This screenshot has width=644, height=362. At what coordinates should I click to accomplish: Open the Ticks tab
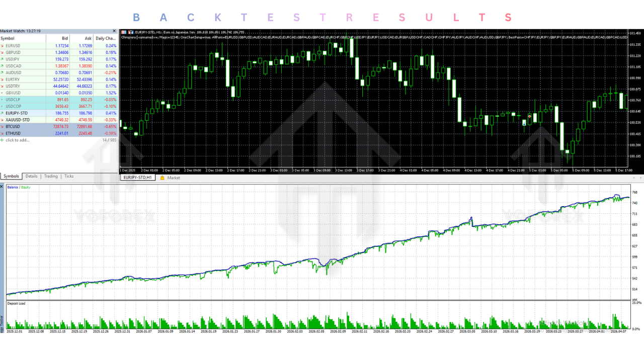[x=69, y=176]
